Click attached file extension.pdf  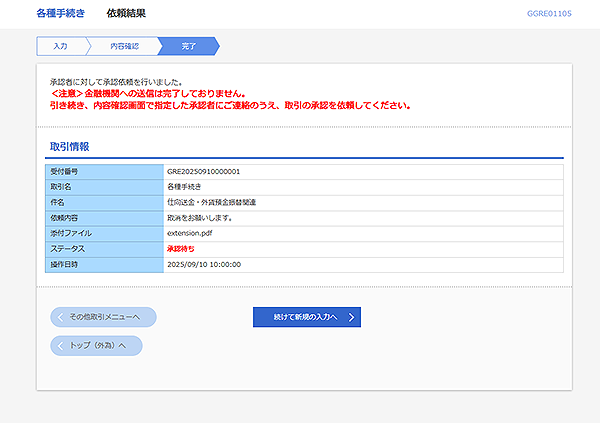pos(189,233)
